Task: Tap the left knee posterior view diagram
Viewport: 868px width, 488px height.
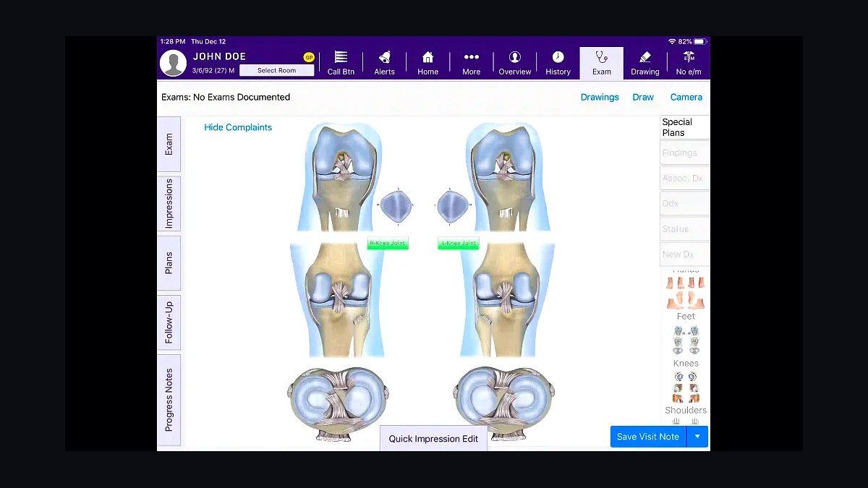Action: click(x=508, y=300)
